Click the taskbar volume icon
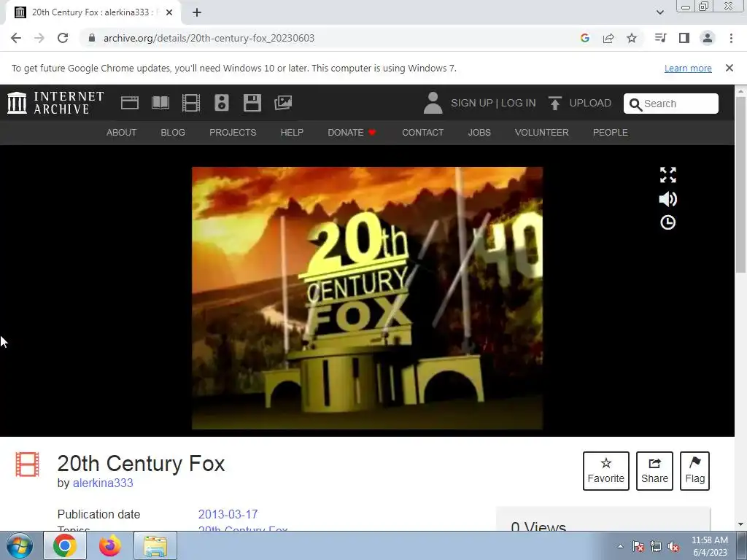The width and height of the screenshot is (747, 560). click(x=673, y=547)
